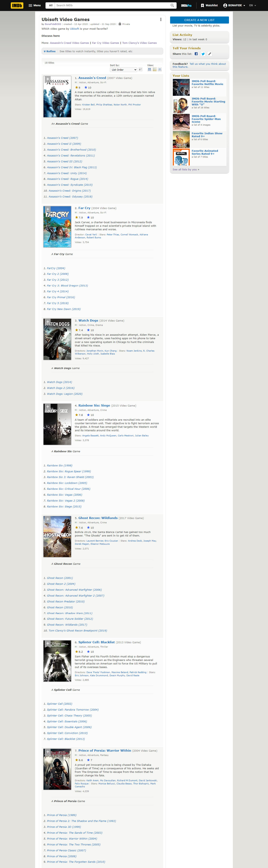Open Favorite Animated Series Rated 9+ list
The width and height of the screenshot is (268, 868).
205,152
